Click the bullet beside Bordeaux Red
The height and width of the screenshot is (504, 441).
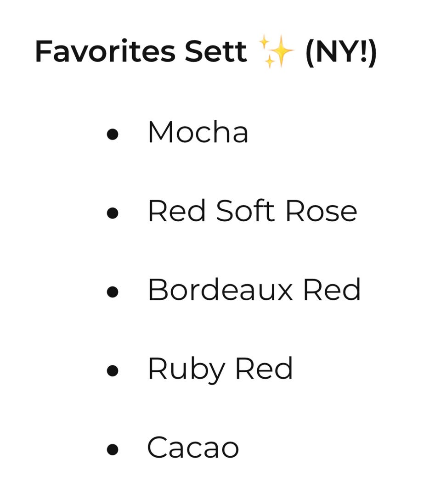(x=113, y=292)
